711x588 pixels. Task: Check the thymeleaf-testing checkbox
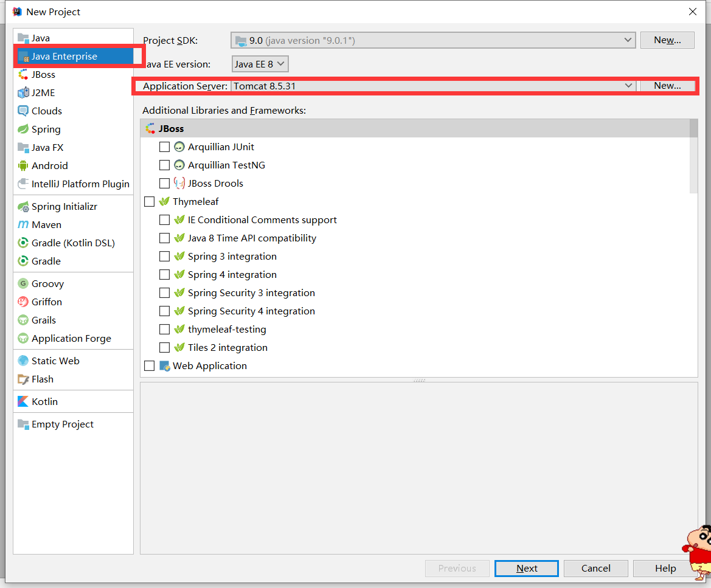[x=165, y=329]
